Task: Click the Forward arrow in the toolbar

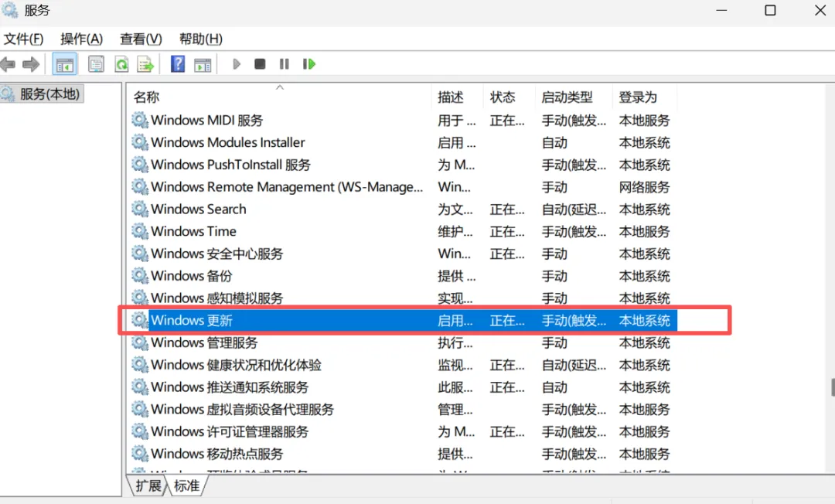Action: coord(31,64)
